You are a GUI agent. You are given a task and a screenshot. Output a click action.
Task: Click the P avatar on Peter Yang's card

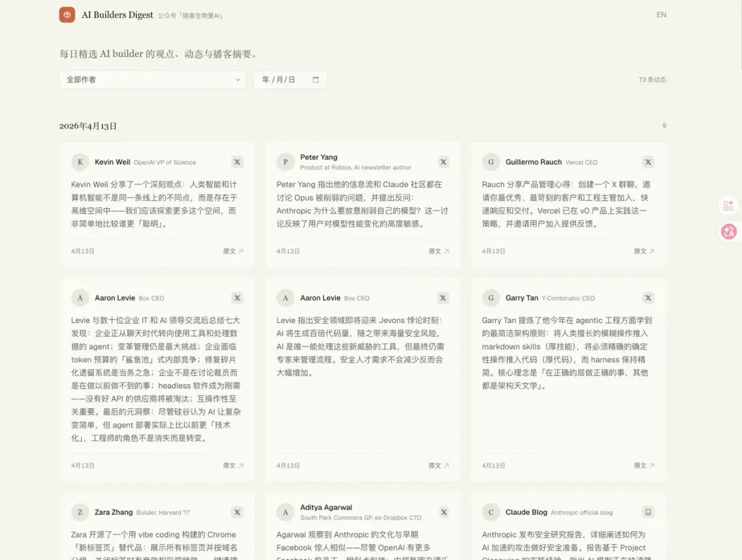285,162
